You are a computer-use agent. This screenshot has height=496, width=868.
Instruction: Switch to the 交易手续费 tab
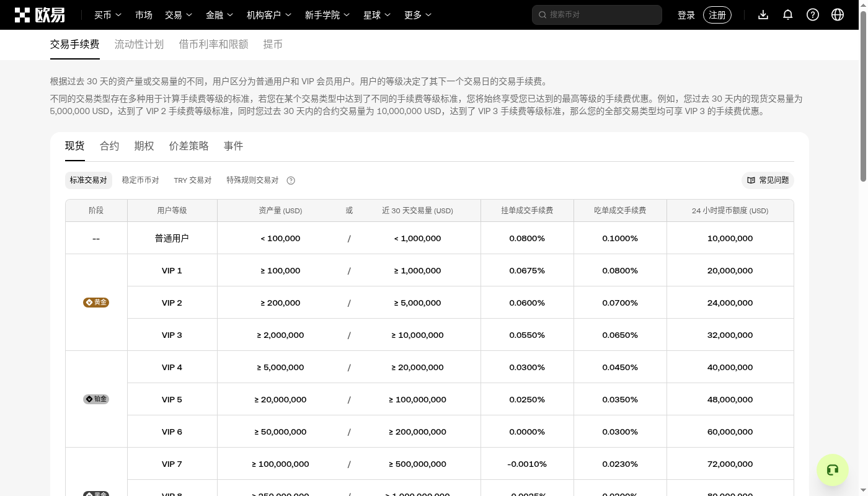75,45
